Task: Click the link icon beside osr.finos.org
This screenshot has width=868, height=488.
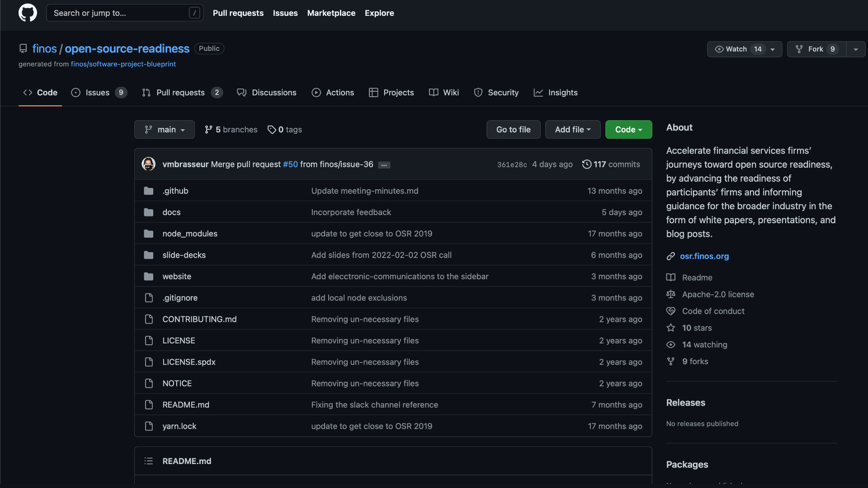Action: click(670, 256)
